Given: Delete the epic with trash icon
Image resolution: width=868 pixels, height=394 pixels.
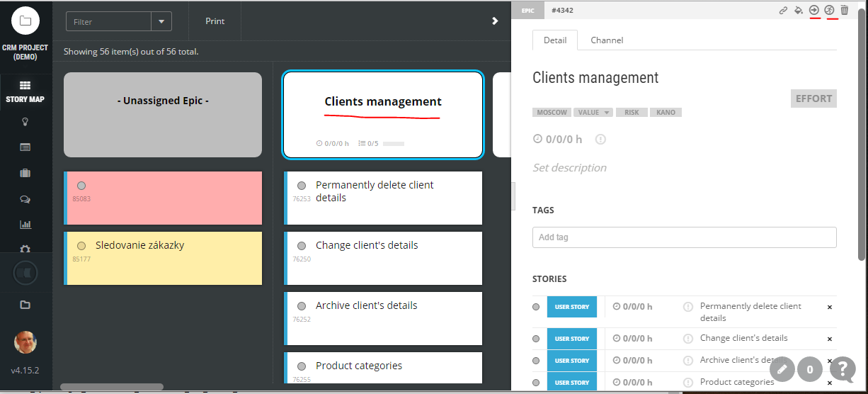Looking at the screenshot, I should pos(845,10).
